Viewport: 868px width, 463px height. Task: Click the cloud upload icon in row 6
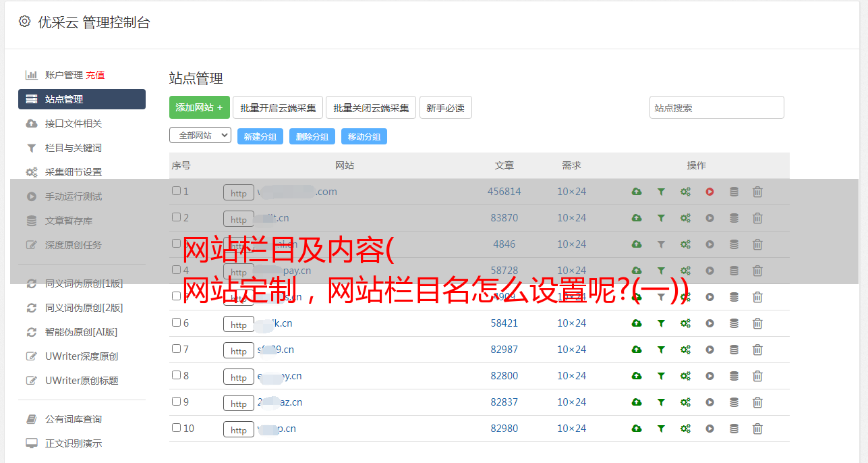tap(636, 323)
